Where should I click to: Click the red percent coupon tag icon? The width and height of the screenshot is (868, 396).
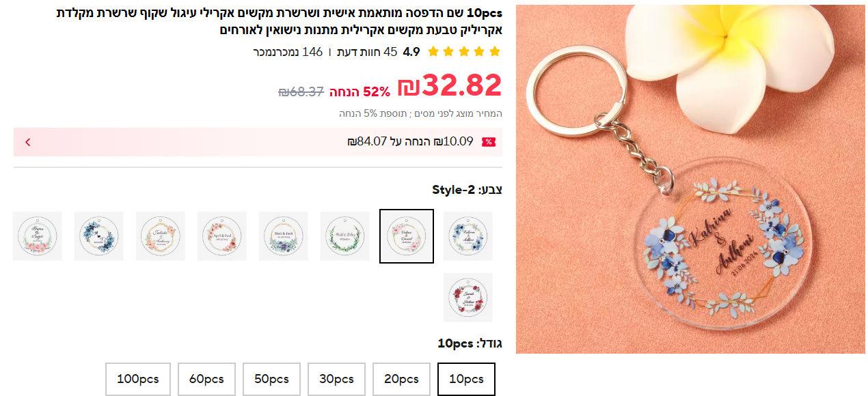point(489,142)
